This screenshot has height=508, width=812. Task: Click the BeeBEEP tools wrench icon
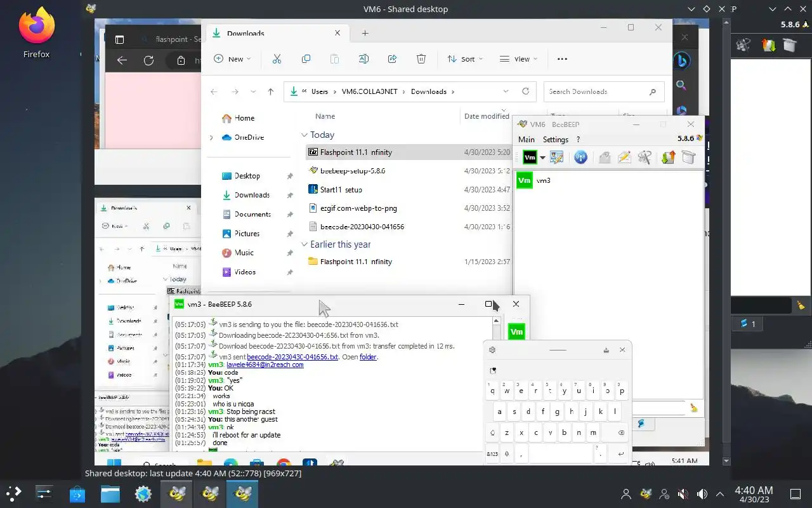(645, 157)
